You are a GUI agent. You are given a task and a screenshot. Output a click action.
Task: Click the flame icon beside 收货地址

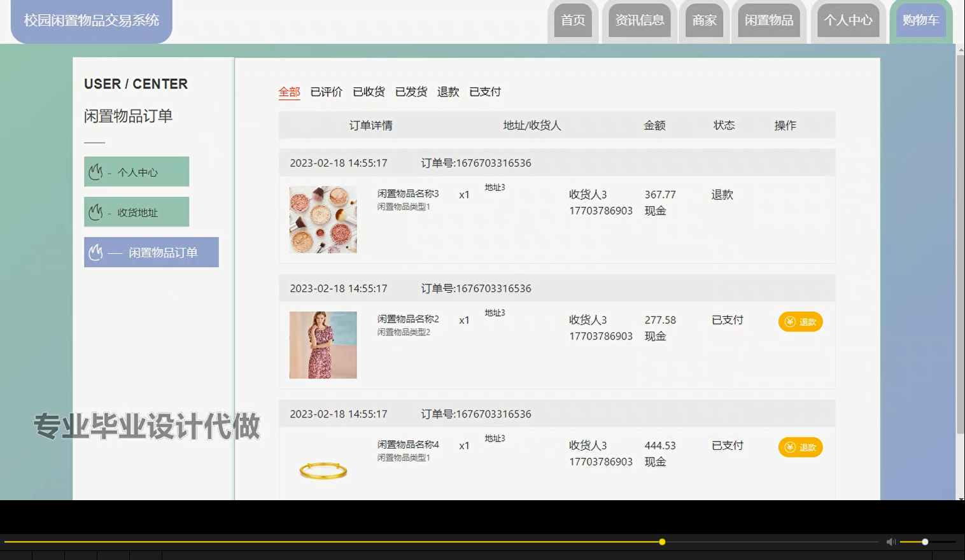coord(96,211)
